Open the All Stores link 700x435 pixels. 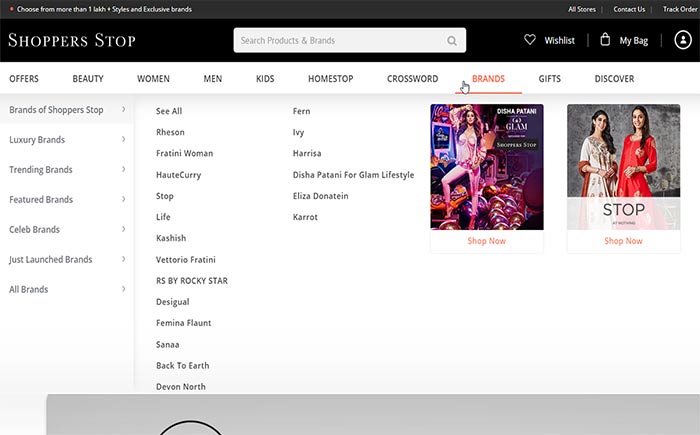(x=582, y=9)
